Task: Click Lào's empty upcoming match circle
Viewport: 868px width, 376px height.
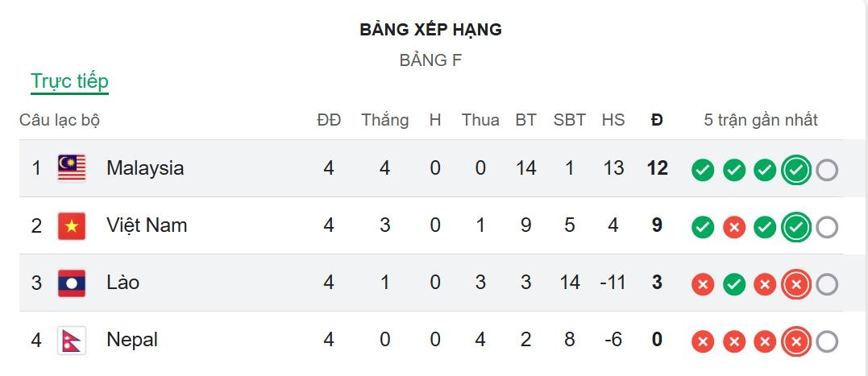Action: [x=827, y=284]
